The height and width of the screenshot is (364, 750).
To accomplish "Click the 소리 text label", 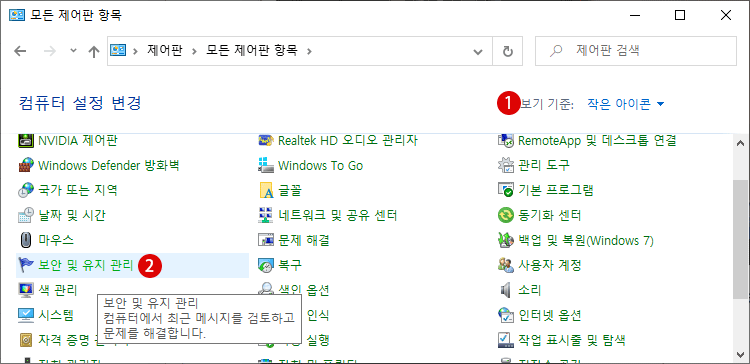I will click(529, 290).
